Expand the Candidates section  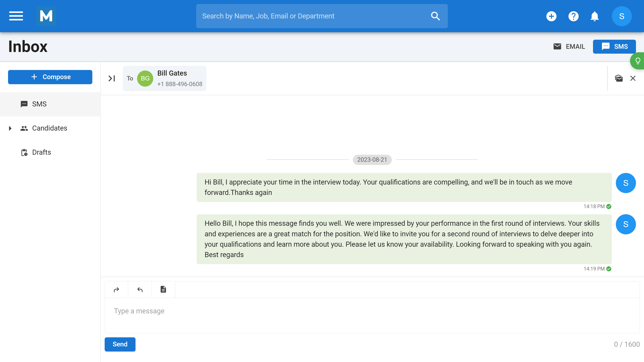(x=10, y=128)
